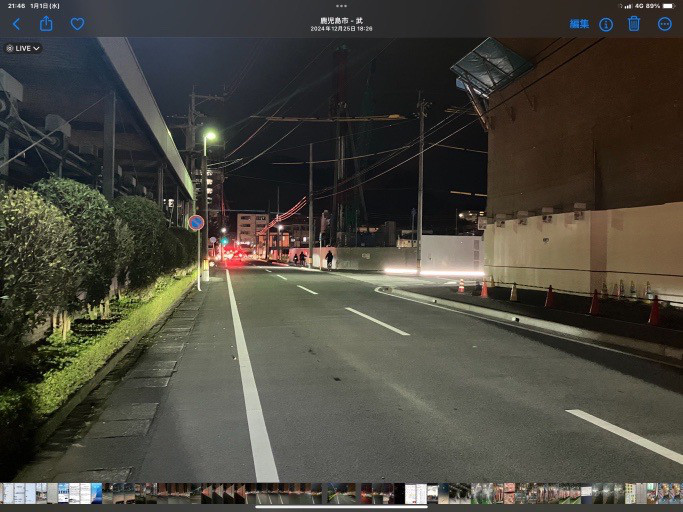Go back using the left chevron
683x512 pixels.
pyautogui.click(x=16, y=24)
